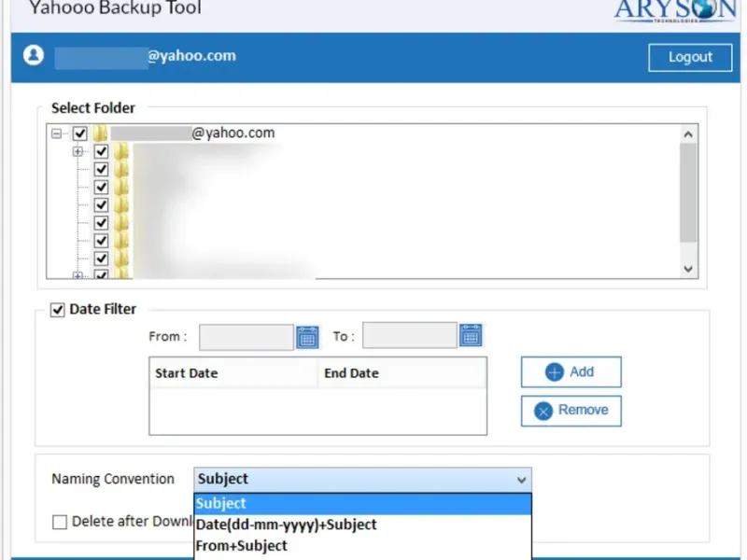Screen dimensions: 747x560
Task: Expand the first subfolder tree node
Action: pyautogui.click(x=78, y=151)
